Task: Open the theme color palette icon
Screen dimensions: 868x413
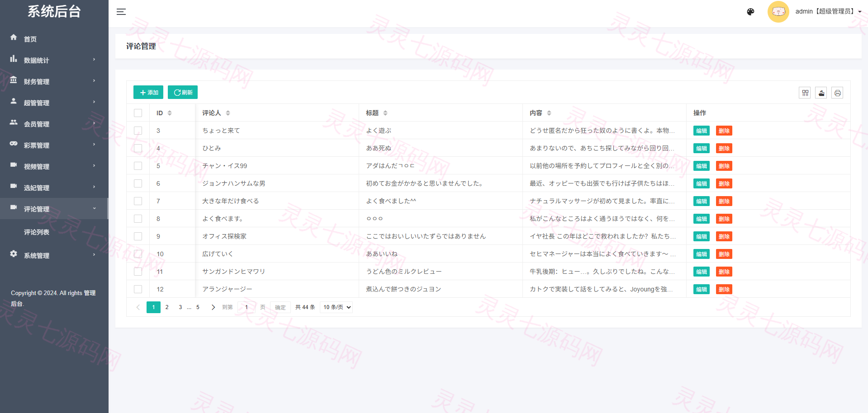Action: click(750, 12)
